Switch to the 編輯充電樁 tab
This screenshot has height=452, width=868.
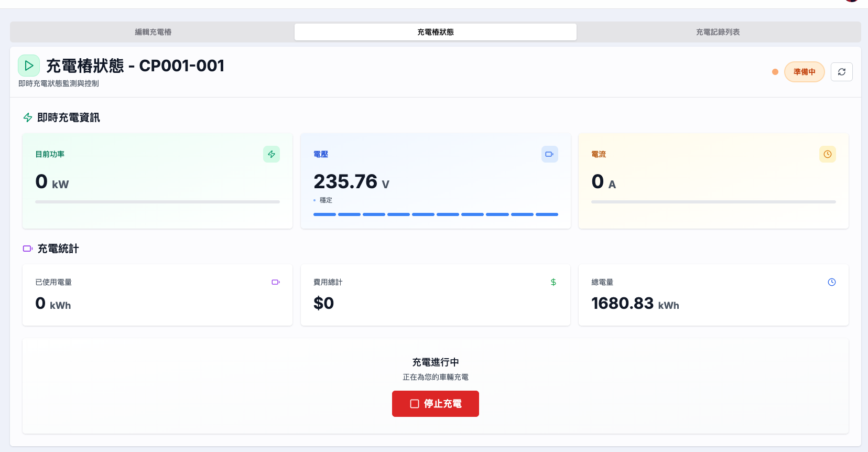tap(153, 32)
